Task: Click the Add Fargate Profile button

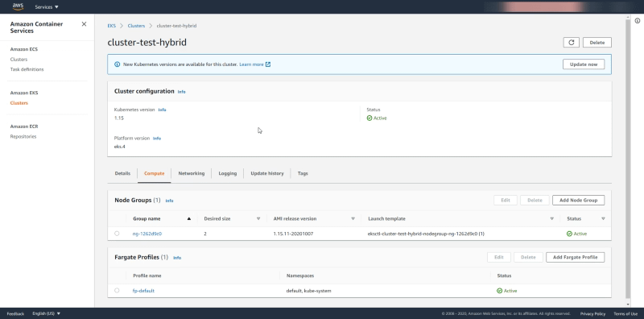Action: [x=575, y=257]
